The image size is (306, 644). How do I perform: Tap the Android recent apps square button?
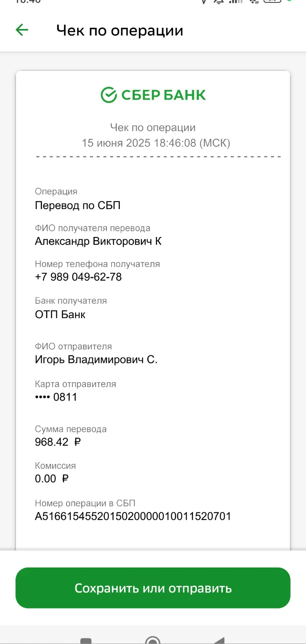tap(86, 641)
